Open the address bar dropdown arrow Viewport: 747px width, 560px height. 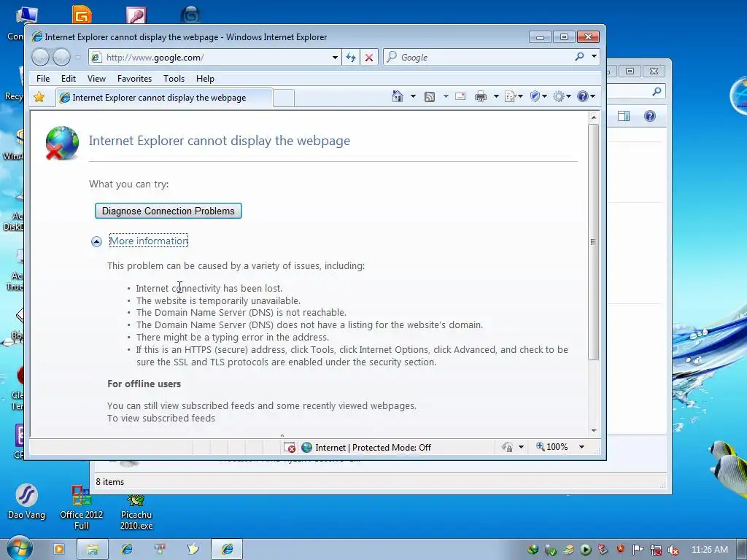coord(335,58)
